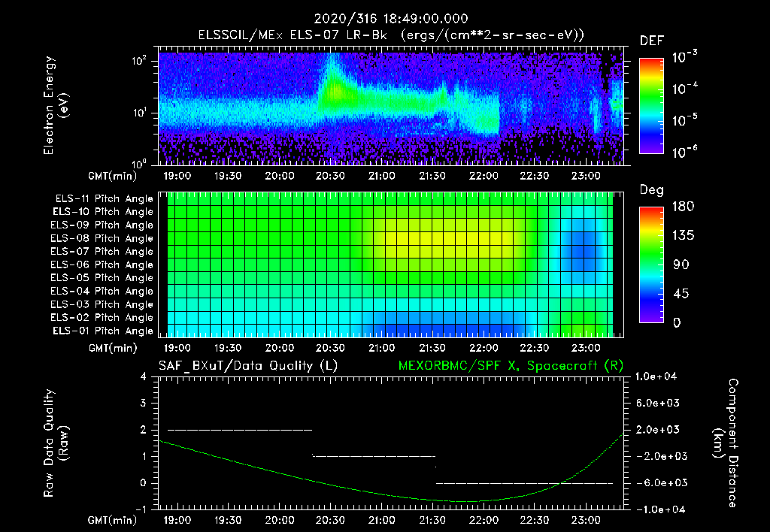Click the 6.0e+03 right axis value
The image size is (770, 532).
657,403
